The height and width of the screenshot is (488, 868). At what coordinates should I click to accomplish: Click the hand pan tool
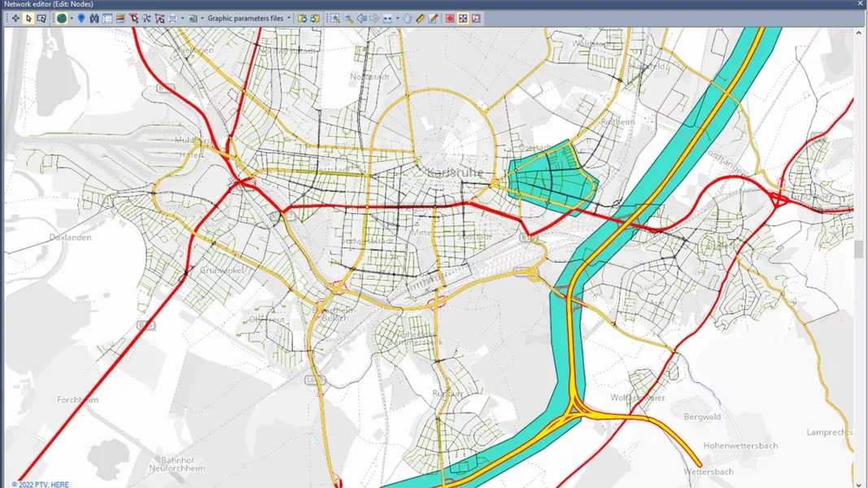(408, 18)
